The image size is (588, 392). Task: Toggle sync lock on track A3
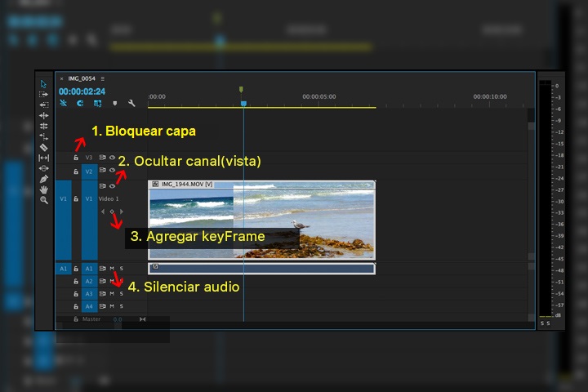[x=102, y=294]
